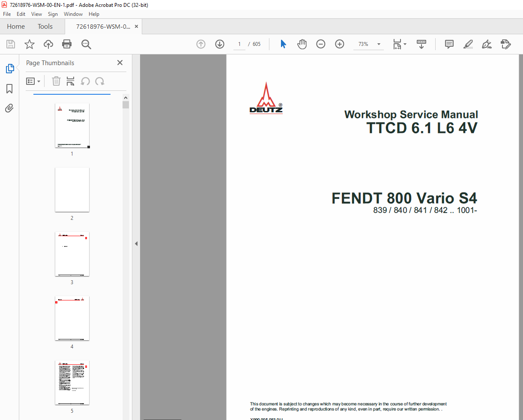
Task: Go to next page with down arrow
Action: click(x=220, y=44)
